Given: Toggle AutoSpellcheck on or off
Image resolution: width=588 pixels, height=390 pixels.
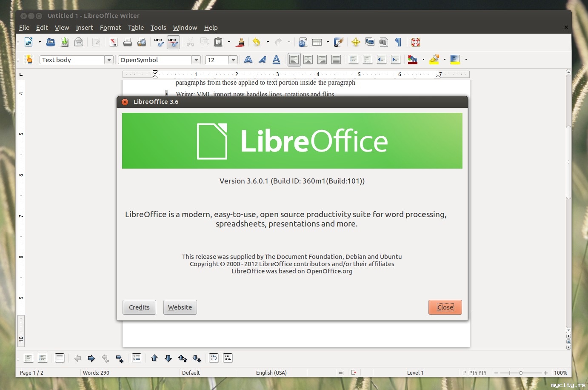Looking at the screenshot, I should [172, 42].
